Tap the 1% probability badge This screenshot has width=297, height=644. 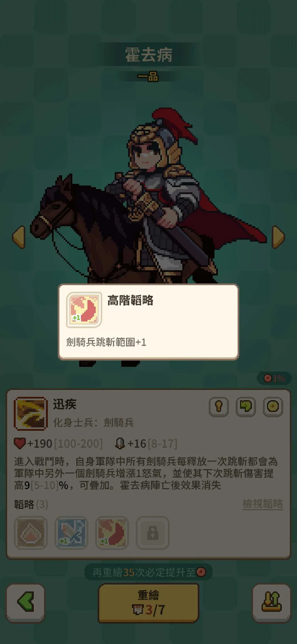click(x=274, y=378)
